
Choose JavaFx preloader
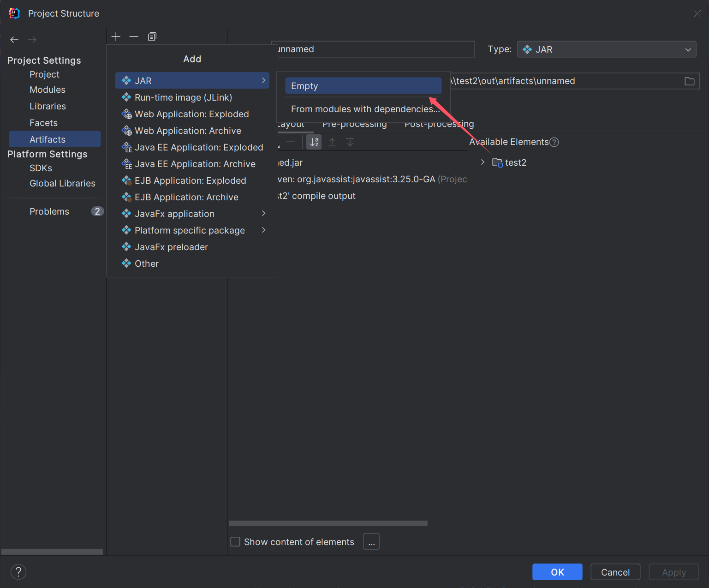point(192,247)
